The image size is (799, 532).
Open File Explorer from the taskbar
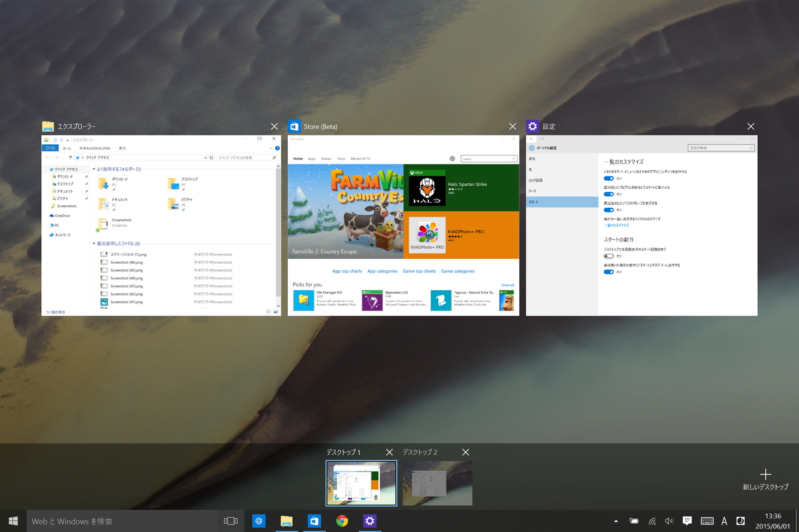[287, 521]
